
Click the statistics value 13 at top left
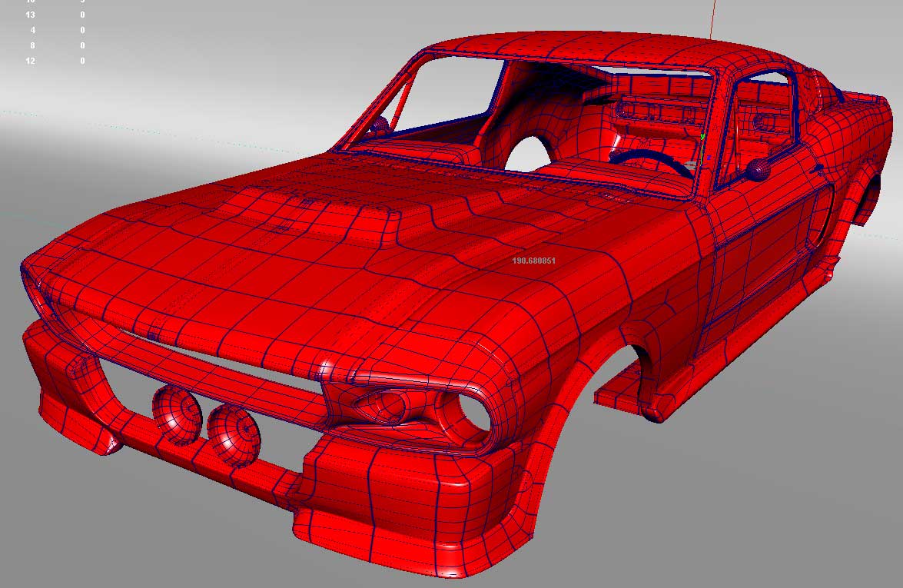coord(31,15)
